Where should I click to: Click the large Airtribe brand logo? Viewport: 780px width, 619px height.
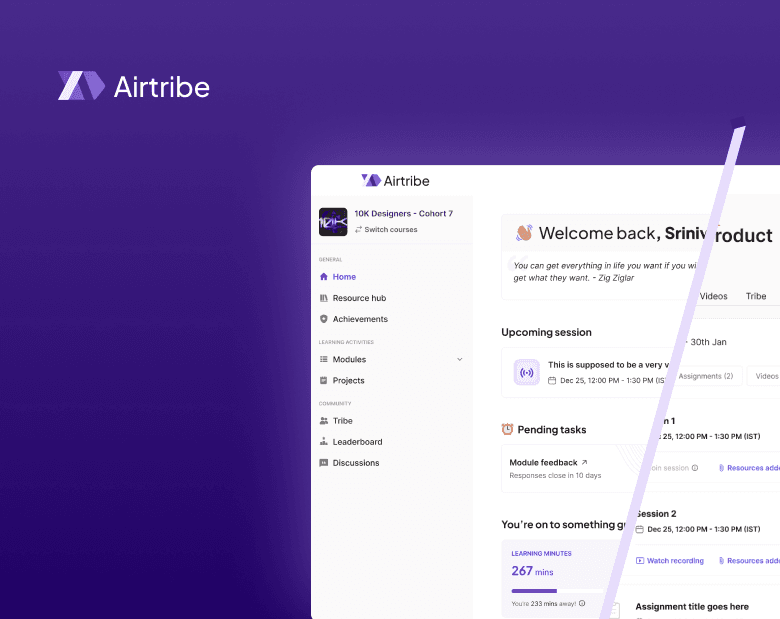point(134,86)
